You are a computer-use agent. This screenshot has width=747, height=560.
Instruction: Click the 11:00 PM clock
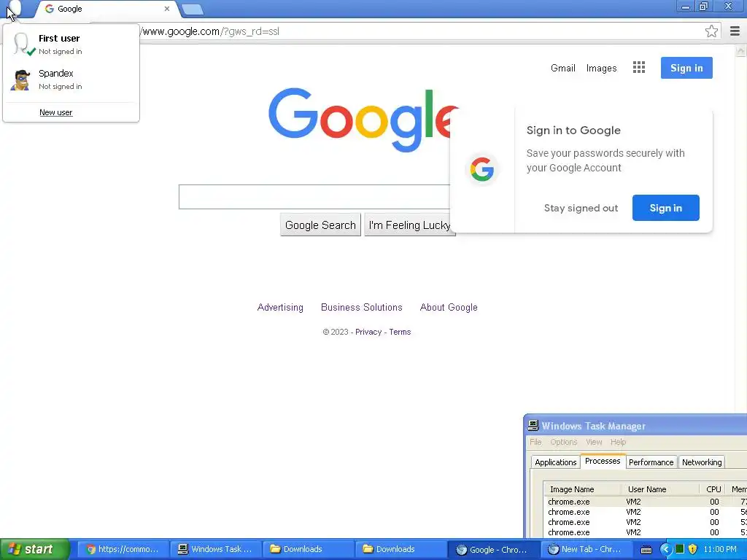click(x=720, y=549)
